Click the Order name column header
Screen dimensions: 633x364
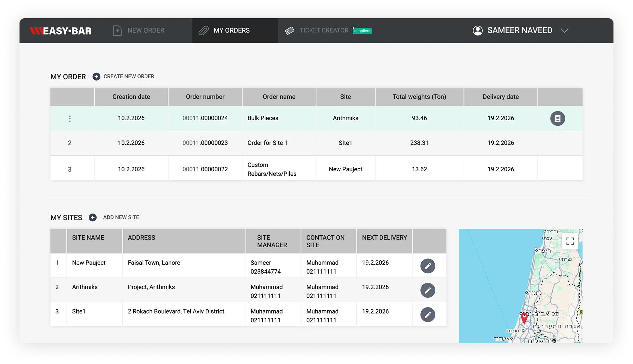click(279, 97)
